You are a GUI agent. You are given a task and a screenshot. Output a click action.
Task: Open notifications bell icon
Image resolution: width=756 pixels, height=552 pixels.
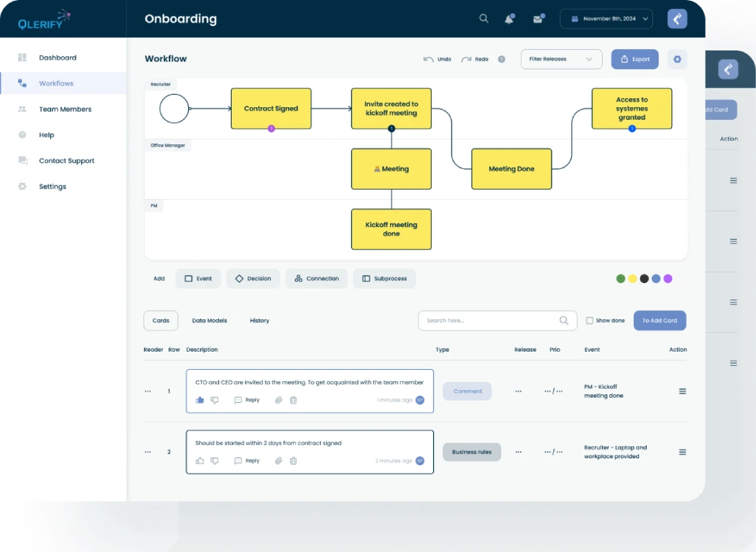[x=509, y=19]
